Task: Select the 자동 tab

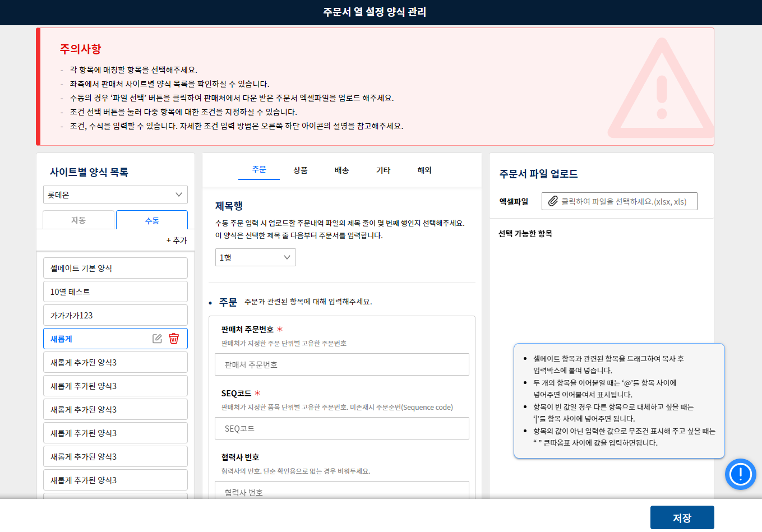Action: tap(78, 220)
